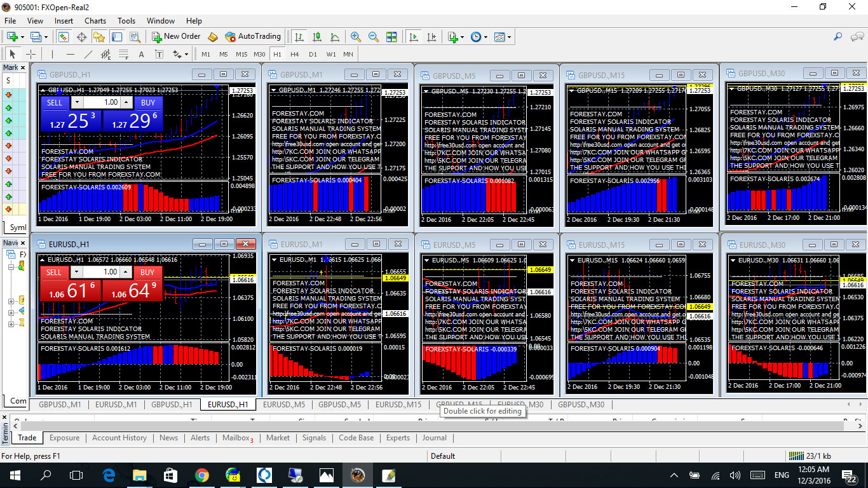The height and width of the screenshot is (488, 868).
Task: Zoom in the chart with magnifier plus
Action: click(x=356, y=37)
